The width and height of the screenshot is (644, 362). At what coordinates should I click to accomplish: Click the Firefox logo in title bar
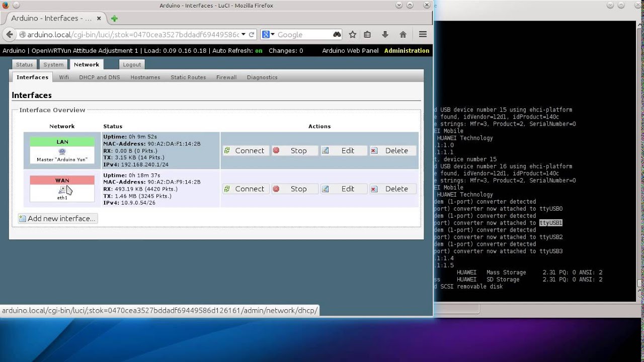pos(5,5)
